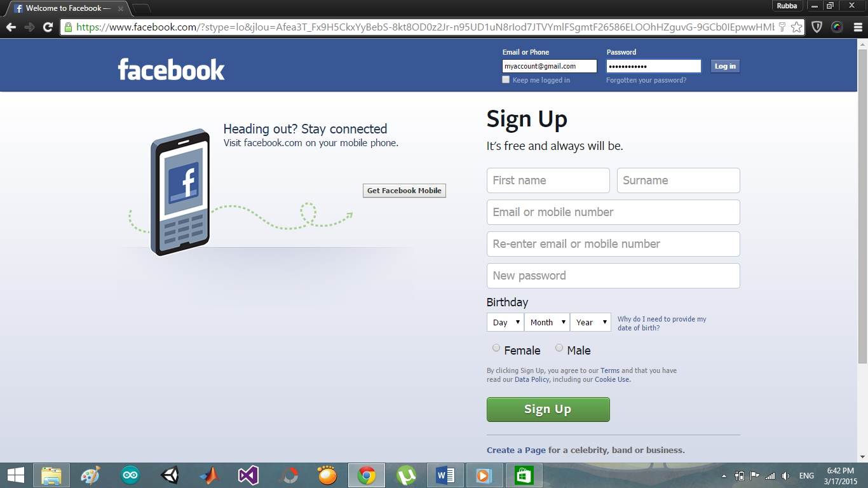This screenshot has height=488, width=868.
Task: Open the shield extension icon
Action: click(817, 27)
